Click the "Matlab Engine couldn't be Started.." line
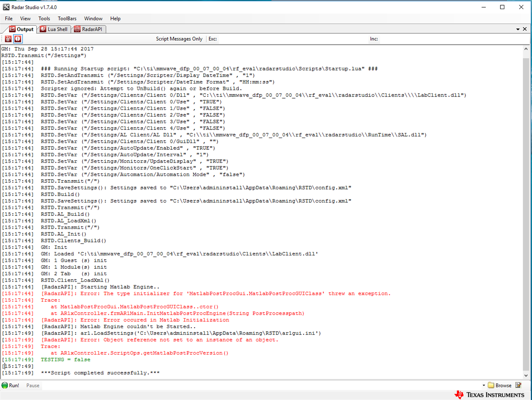 point(119,326)
